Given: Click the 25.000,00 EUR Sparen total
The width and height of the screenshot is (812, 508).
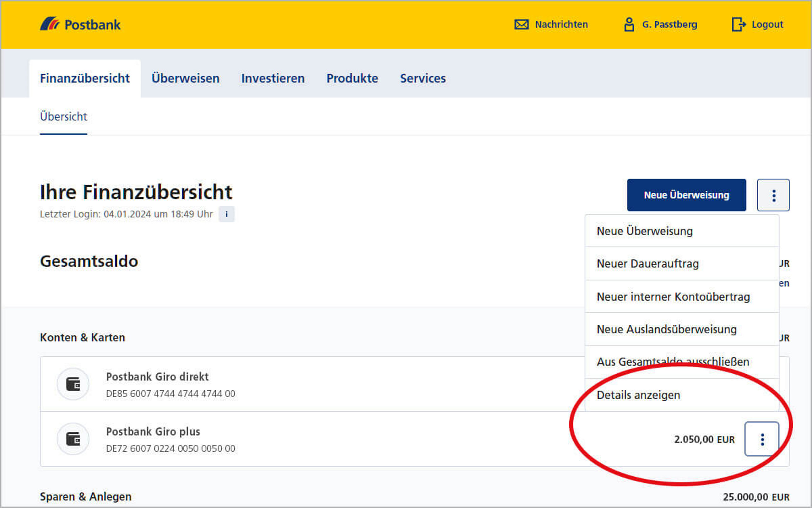Looking at the screenshot, I should pyautogui.click(x=756, y=497).
